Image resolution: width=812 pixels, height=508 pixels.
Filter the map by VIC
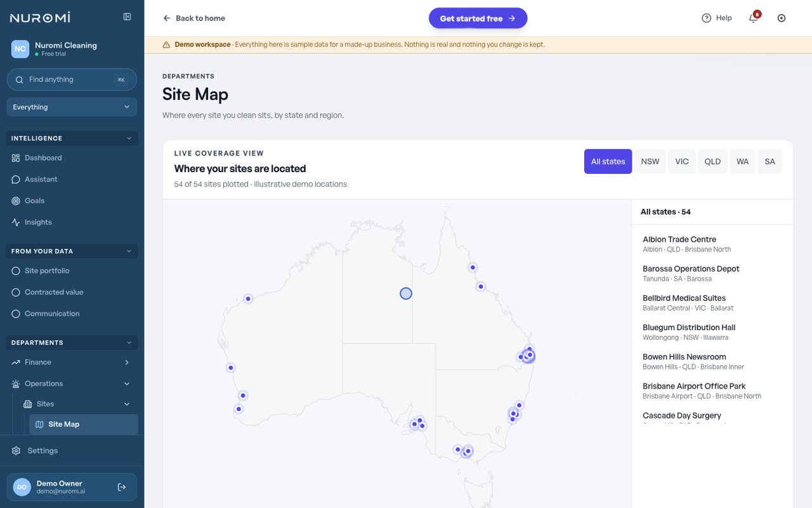[682, 161]
